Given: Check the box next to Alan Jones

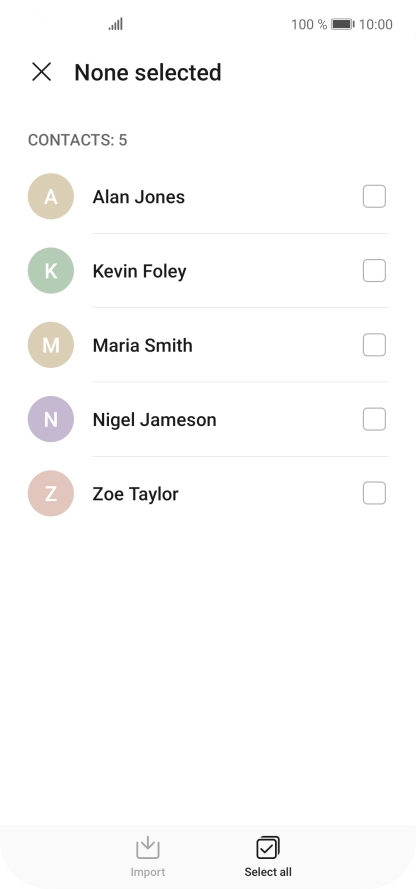Looking at the screenshot, I should [374, 197].
